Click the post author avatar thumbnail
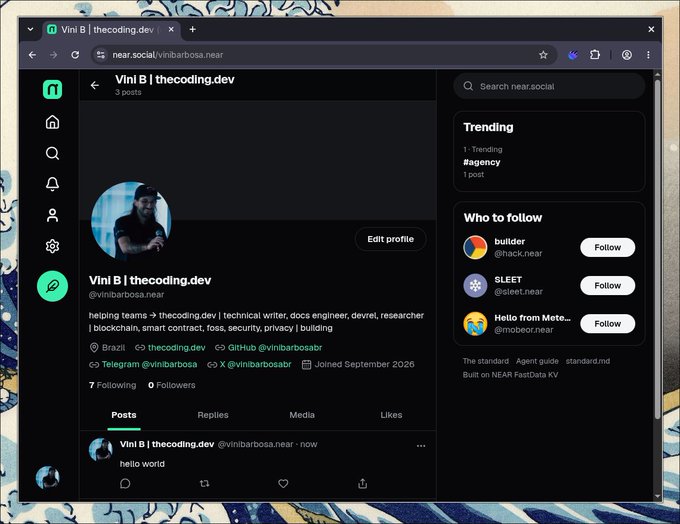 (101, 449)
